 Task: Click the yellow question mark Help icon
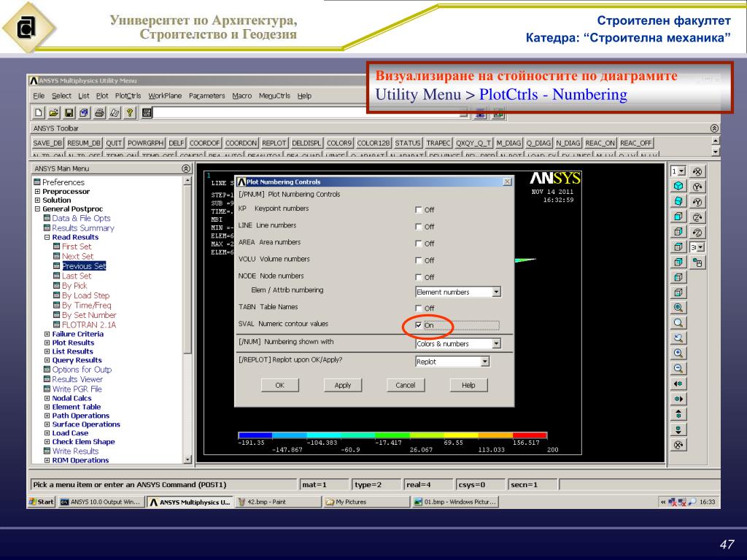[x=130, y=112]
